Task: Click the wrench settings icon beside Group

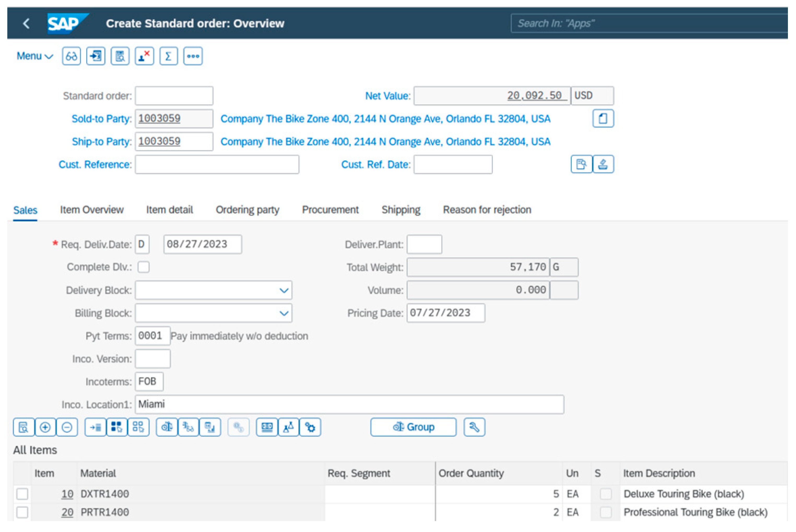Action: (x=474, y=427)
